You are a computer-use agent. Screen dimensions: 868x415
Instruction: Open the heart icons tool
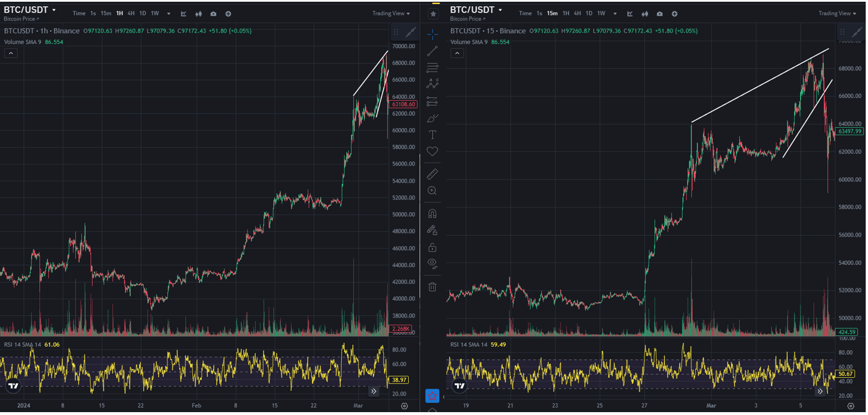click(x=432, y=151)
